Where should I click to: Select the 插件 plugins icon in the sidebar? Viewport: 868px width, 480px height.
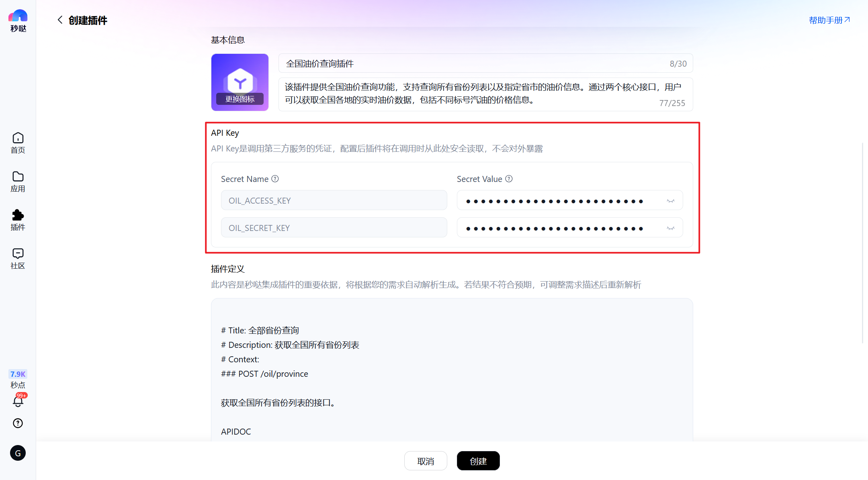pyautogui.click(x=18, y=219)
